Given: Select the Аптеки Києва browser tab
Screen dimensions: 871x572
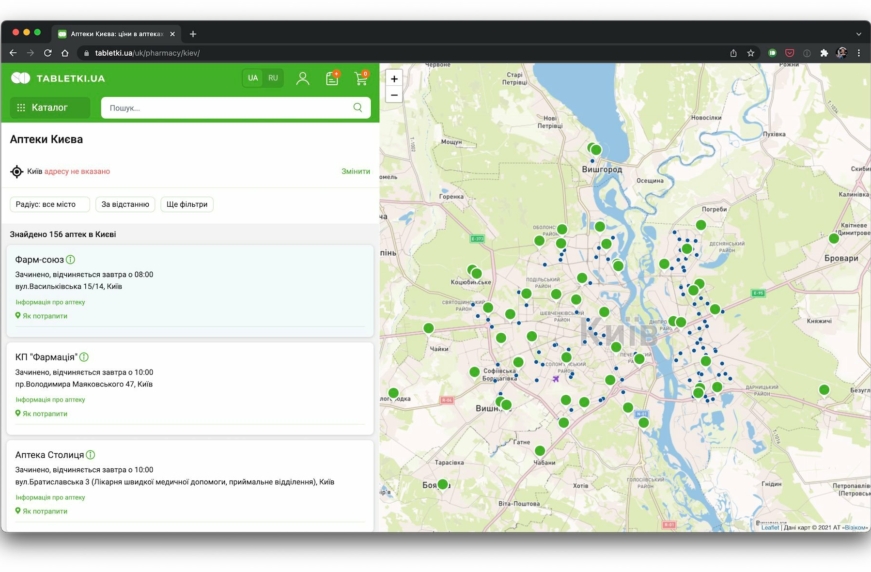Looking at the screenshot, I should click(115, 33).
